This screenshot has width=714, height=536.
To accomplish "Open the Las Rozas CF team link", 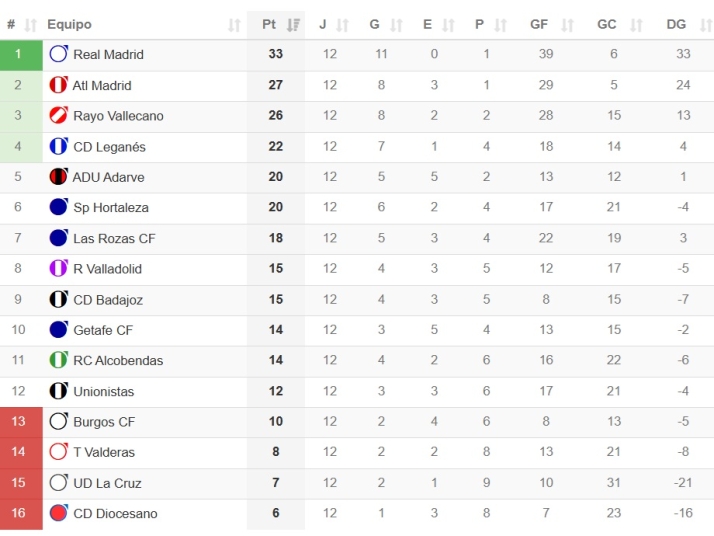I will point(114,238).
